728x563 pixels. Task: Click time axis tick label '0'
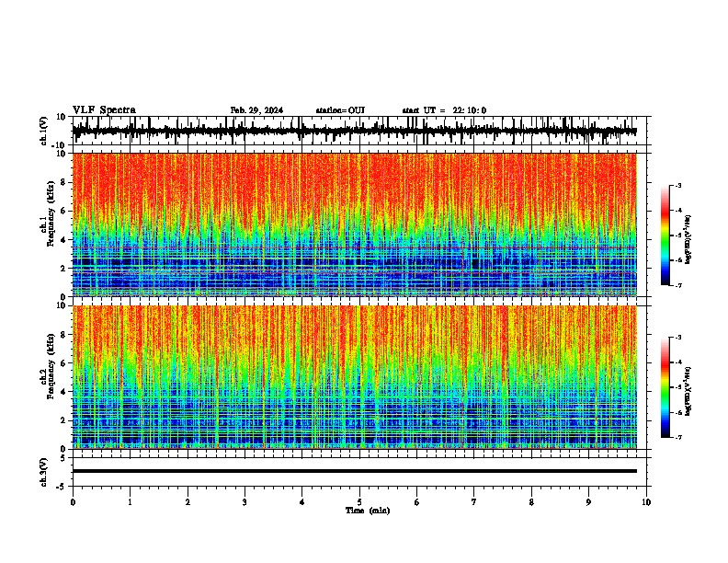73,502
